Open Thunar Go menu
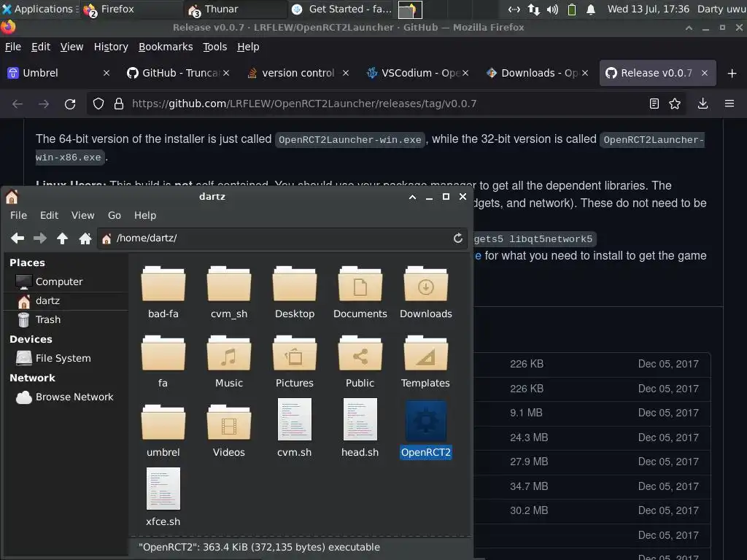Screen dimensions: 747x560 pos(115,215)
